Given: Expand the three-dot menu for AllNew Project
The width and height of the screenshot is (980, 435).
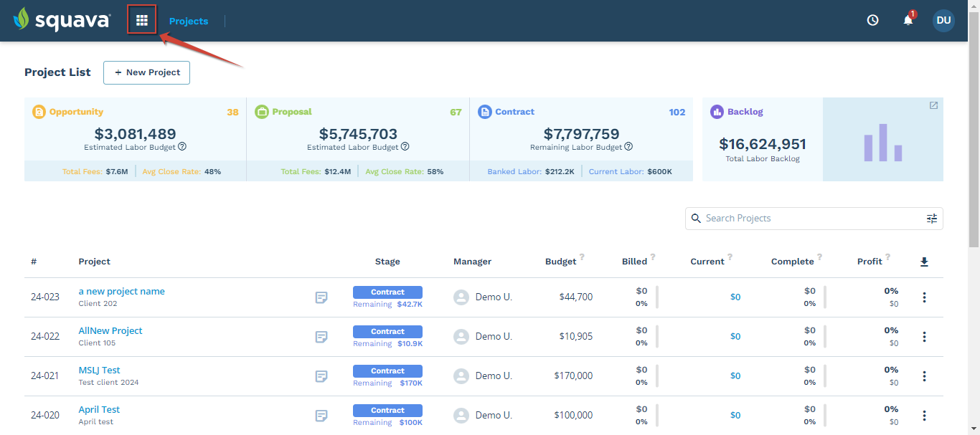Looking at the screenshot, I should (924, 337).
